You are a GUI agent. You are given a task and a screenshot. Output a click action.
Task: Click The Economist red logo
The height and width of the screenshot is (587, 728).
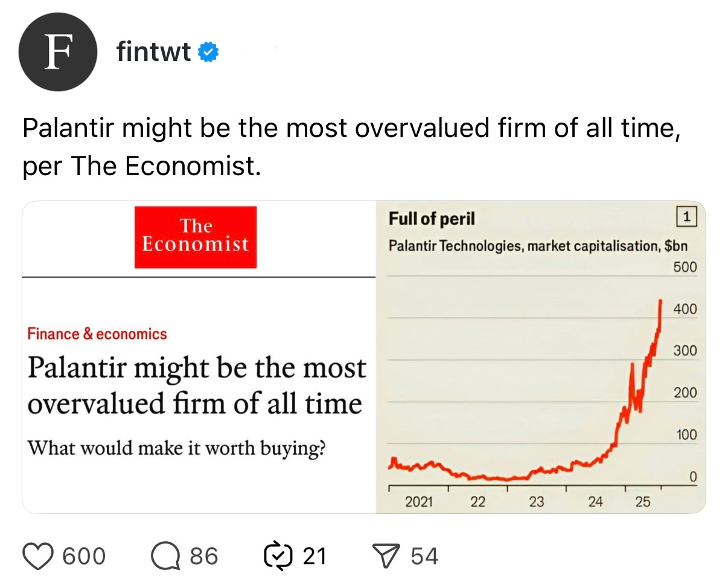(196, 237)
